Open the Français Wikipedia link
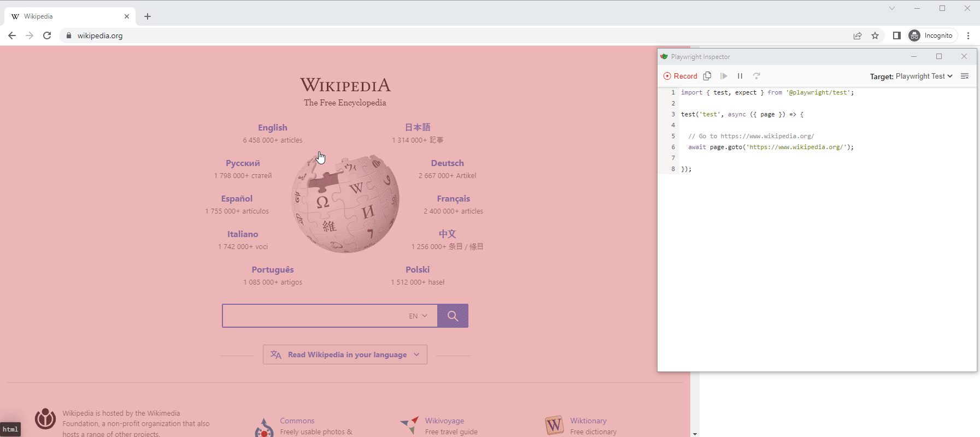 tap(453, 198)
